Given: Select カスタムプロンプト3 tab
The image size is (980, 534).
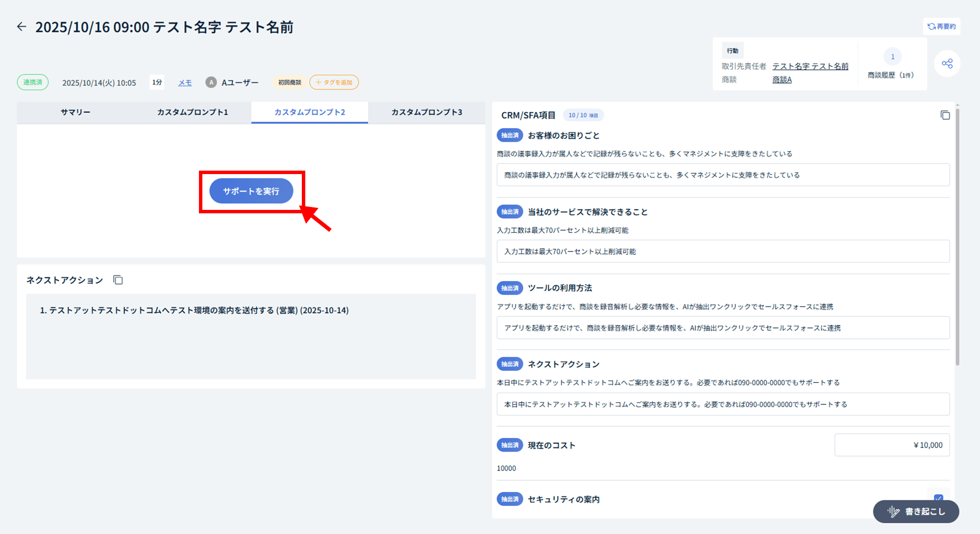Looking at the screenshot, I should (427, 112).
